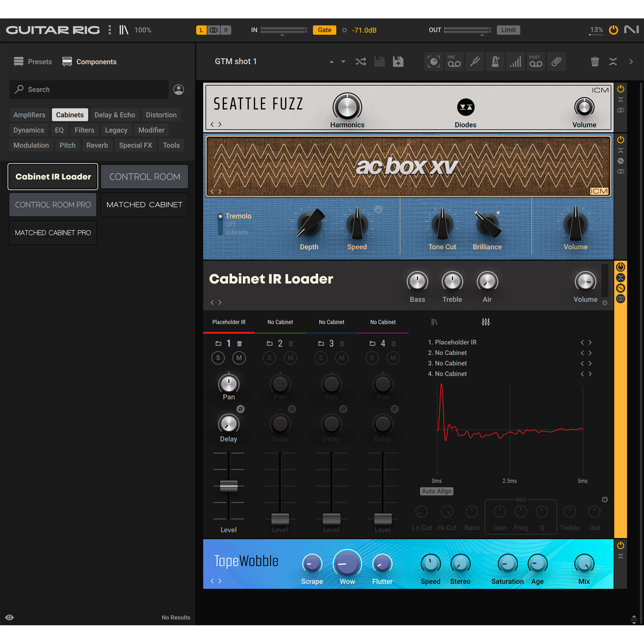Mute IR slot 1 with the M button
Viewport: 644px width, 644px height.
pos(239,358)
